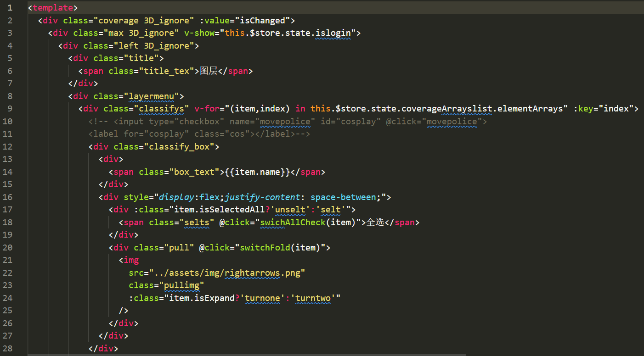Click the commented checkbox input type text
This screenshot has height=356, width=644.
coord(185,122)
